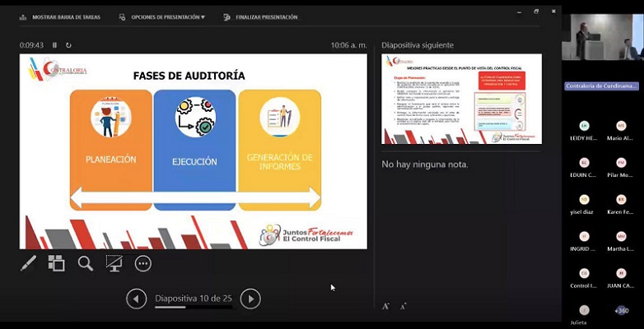Decrease notes text size
Viewport: 644px width, 329px height.
[404, 307]
